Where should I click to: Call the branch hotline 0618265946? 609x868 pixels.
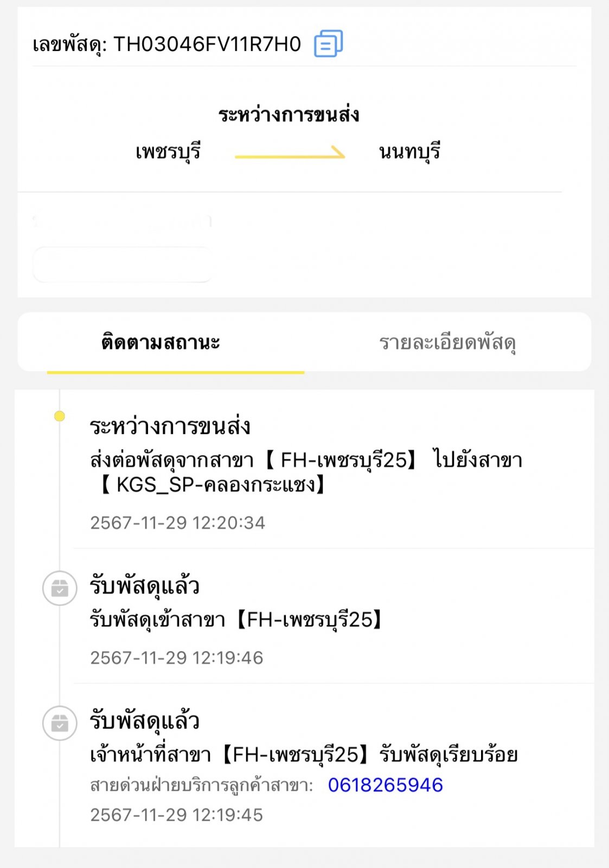point(386,785)
